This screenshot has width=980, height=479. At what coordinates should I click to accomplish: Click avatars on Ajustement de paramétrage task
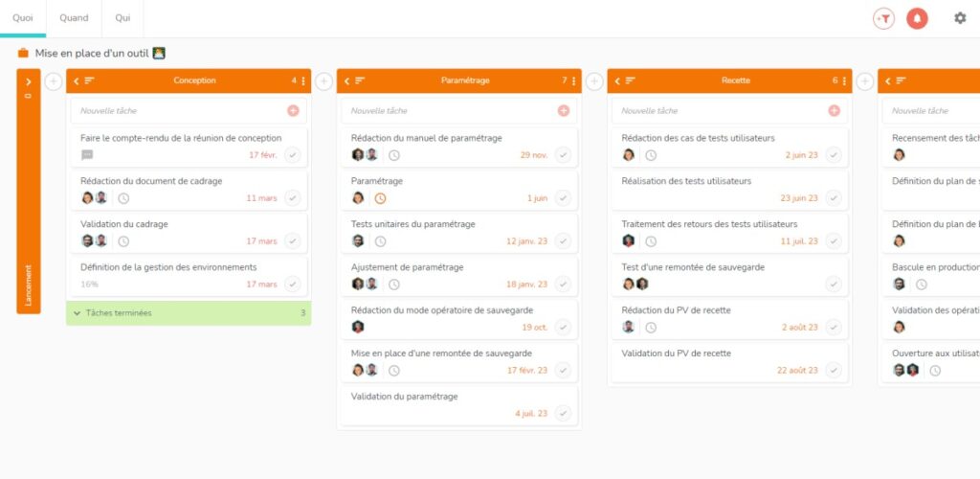coord(365,284)
